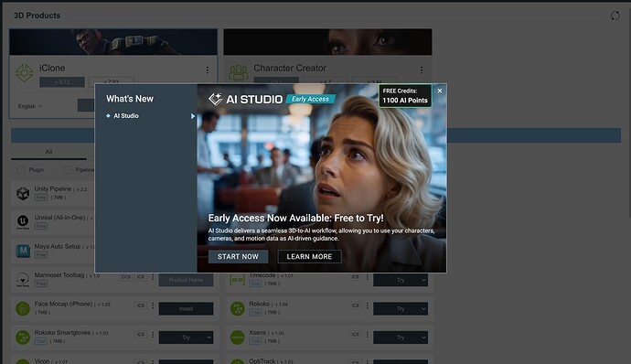This screenshot has width=631, height=364.
Task: Close the What's New popup
Action: tap(440, 91)
